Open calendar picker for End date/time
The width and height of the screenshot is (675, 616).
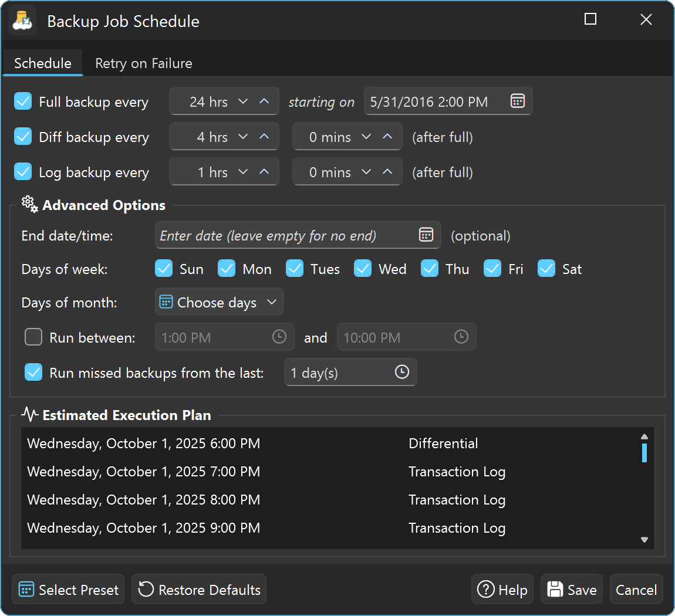click(x=426, y=235)
